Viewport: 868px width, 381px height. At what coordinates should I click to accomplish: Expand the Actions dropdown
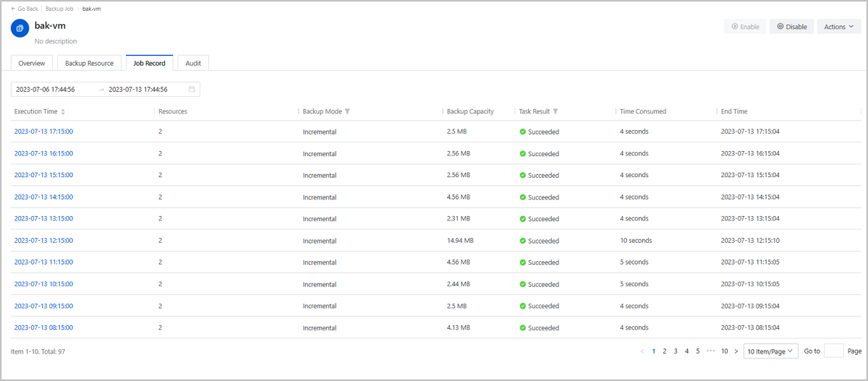point(839,27)
